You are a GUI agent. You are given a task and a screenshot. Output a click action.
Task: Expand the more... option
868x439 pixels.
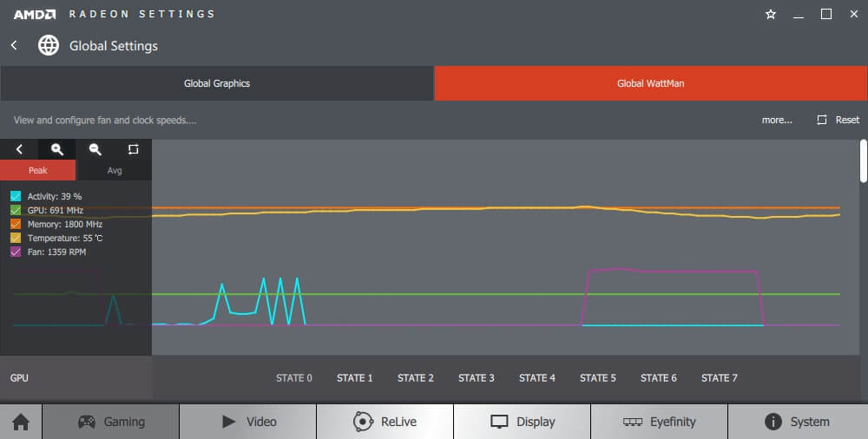[x=777, y=120]
